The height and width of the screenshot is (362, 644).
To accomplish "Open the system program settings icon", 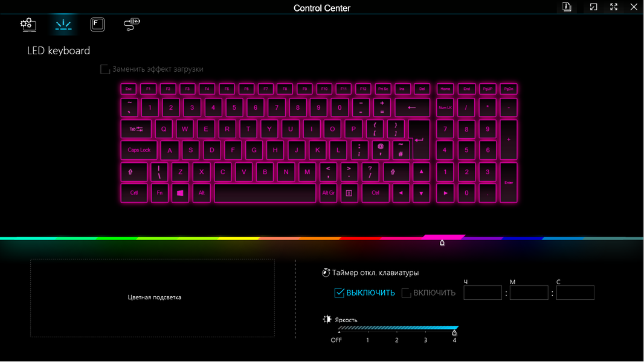I will pos(28,25).
